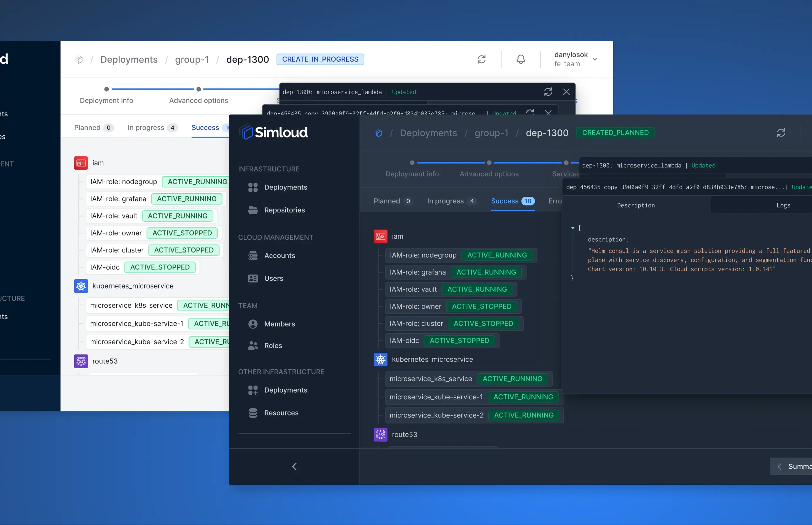
Task: Open notifications bell in light window
Action: click(521, 59)
